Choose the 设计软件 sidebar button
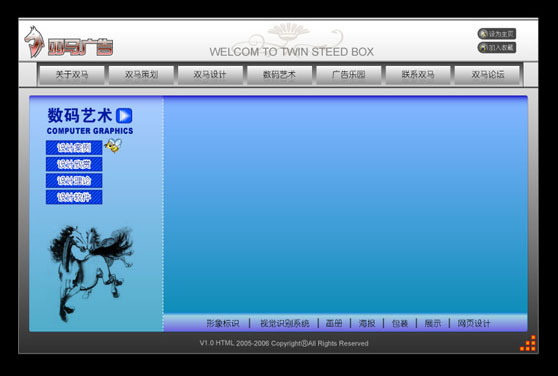Screen dimensions: 558x376 [74, 197]
